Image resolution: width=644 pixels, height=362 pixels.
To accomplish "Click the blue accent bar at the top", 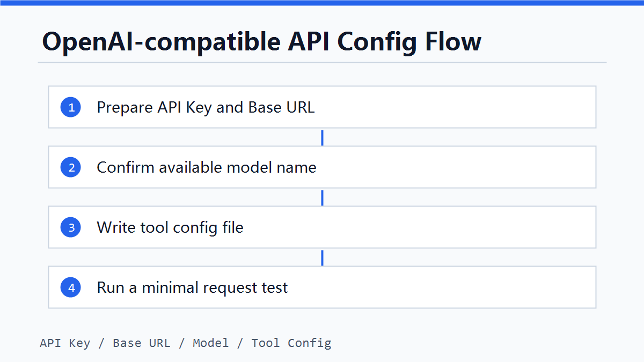I will click(x=322, y=3).
